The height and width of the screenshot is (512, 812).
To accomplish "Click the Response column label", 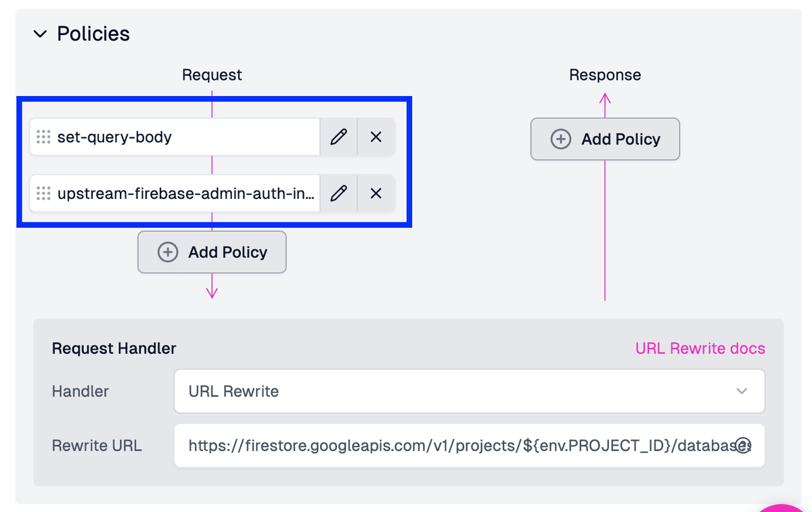I will (605, 75).
